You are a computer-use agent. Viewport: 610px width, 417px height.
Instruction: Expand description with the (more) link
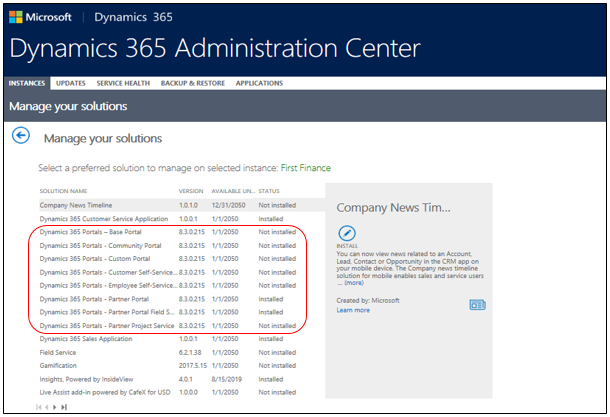point(354,283)
